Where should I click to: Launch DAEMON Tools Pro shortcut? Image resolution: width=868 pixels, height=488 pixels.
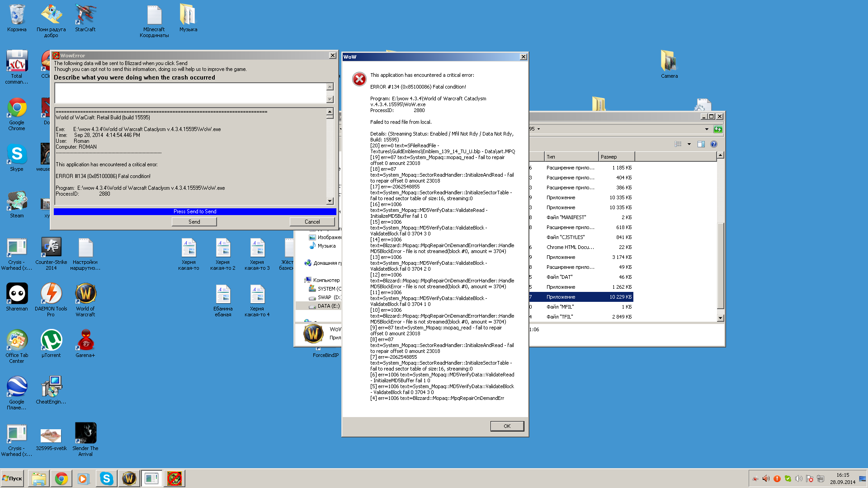[x=51, y=300]
